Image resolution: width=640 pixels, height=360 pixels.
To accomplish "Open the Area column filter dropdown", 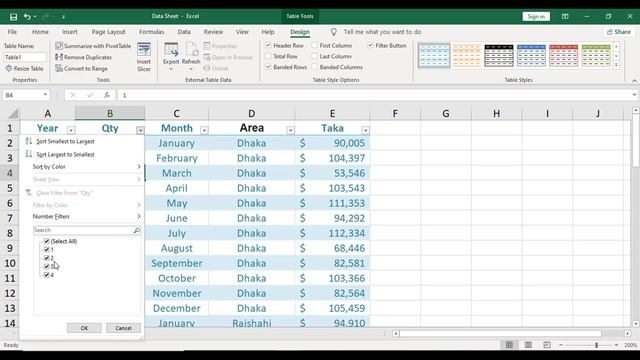I will pyautogui.click(x=290, y=131).
